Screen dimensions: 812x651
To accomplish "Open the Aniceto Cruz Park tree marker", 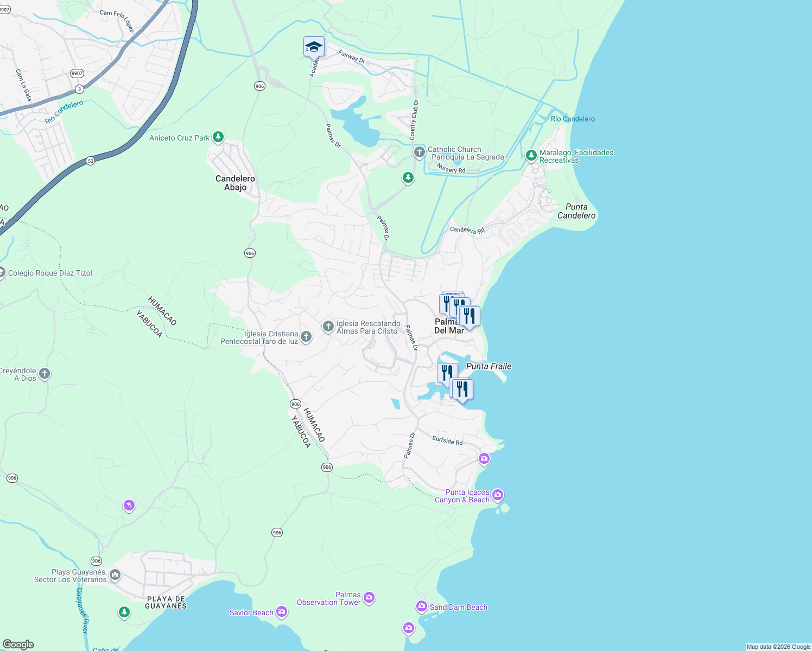I will (218, 137).
